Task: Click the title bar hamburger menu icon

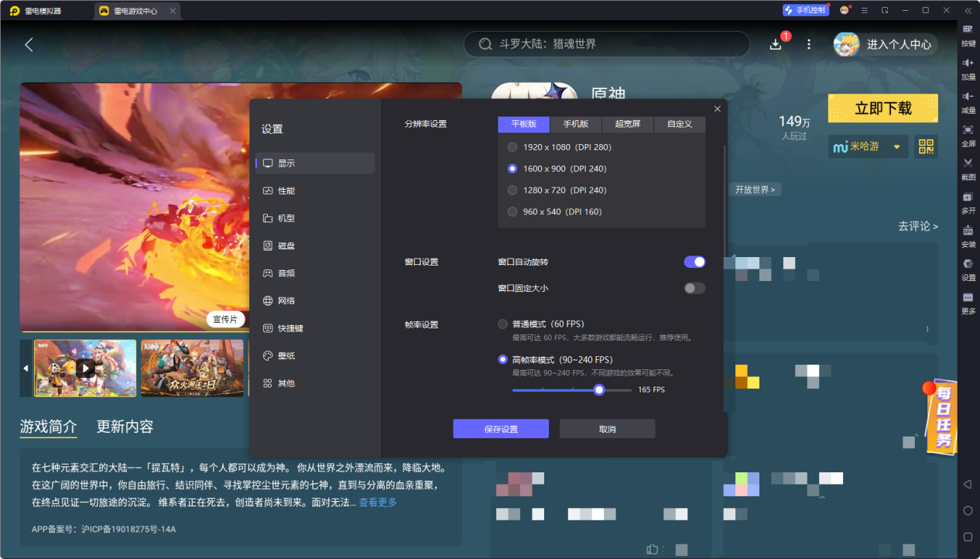Action: click(x=864, y=10)
